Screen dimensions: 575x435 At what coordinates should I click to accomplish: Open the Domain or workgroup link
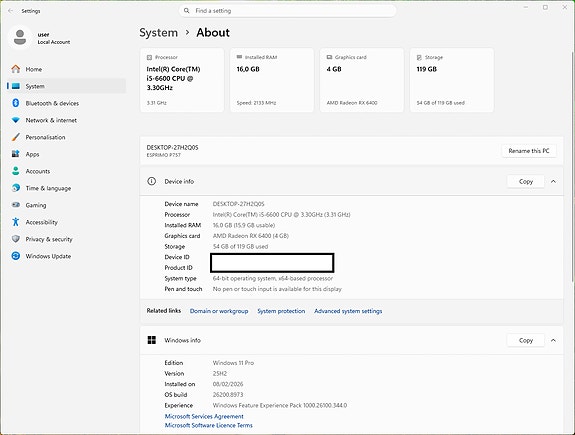219,311
